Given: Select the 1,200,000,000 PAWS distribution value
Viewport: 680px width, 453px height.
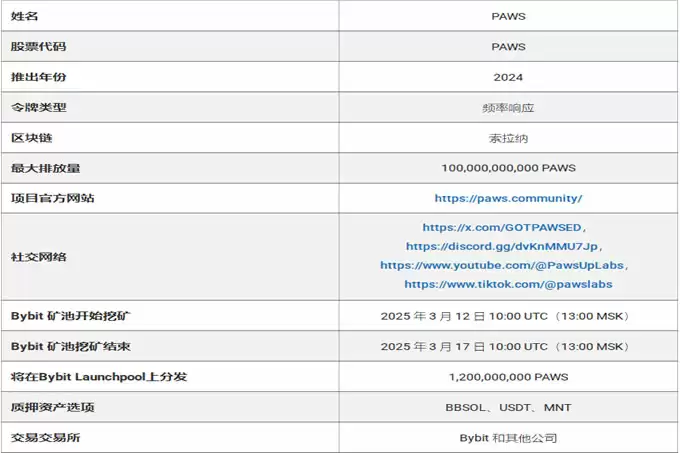Looking at the screenshot, I should (x=508, y=377).
